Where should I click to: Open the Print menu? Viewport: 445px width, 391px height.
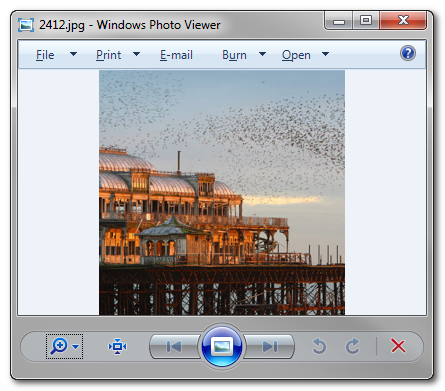pyautogui.click(x=108, y=55)
